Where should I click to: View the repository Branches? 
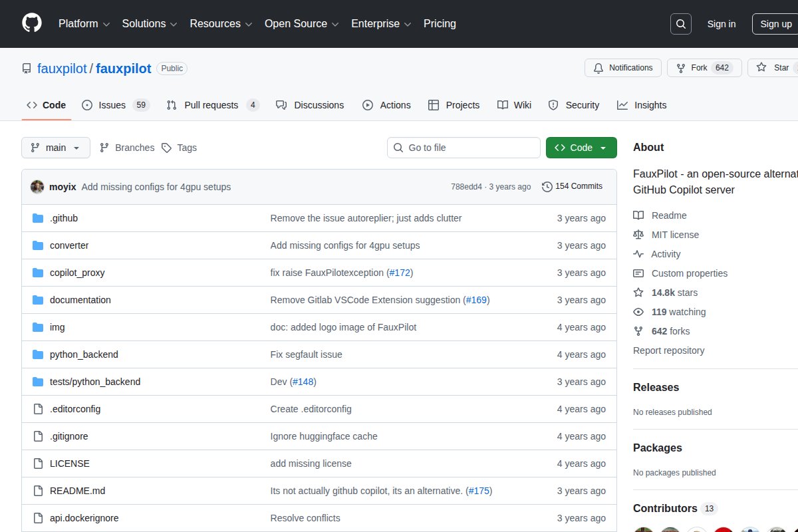(127, 148)
